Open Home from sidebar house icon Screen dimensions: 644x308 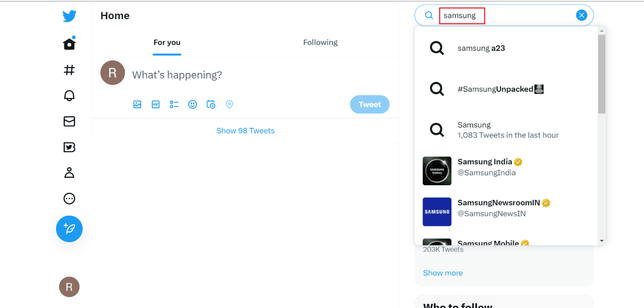[x=69, y=44]
